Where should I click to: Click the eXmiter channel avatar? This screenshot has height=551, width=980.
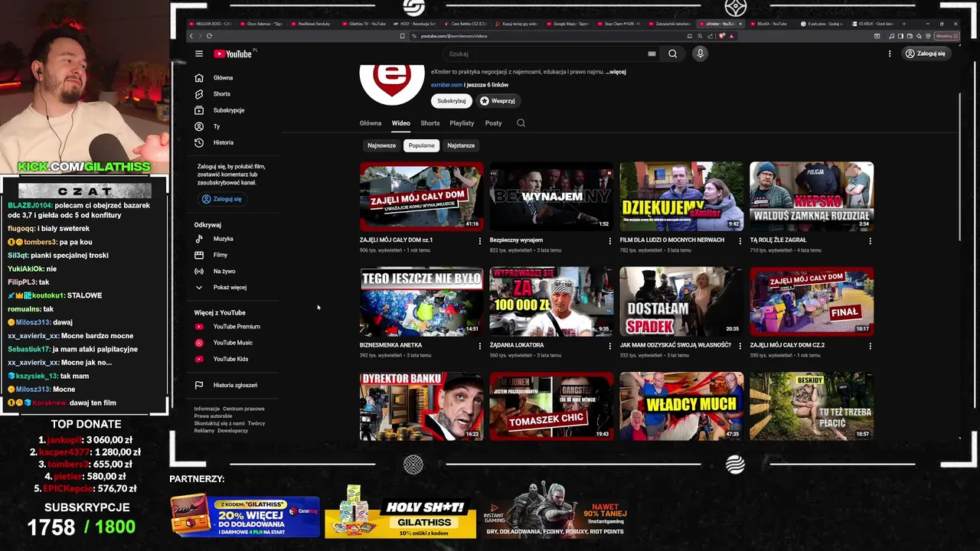click(x=392, y=85)
